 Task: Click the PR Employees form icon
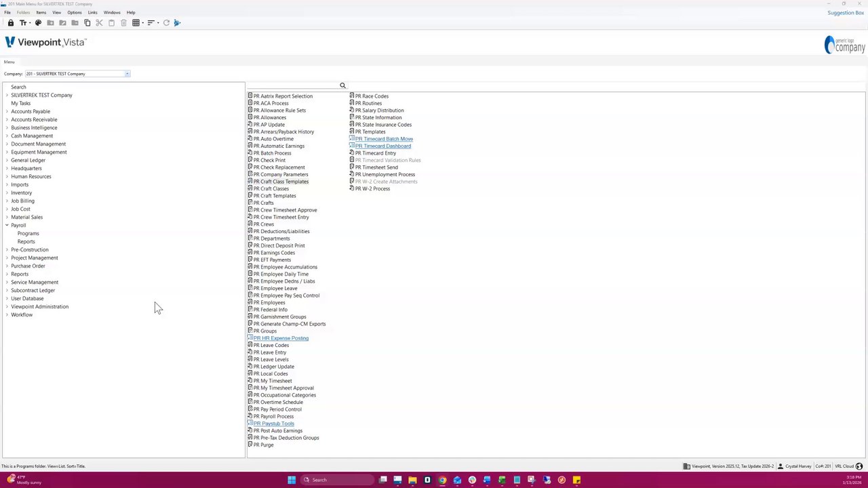[x=250, y=302]
